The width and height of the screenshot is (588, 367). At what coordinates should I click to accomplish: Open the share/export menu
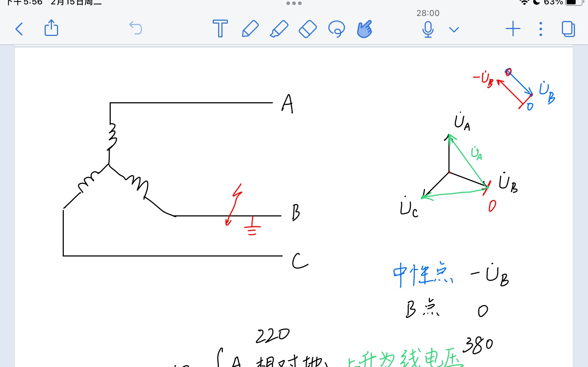51,28
